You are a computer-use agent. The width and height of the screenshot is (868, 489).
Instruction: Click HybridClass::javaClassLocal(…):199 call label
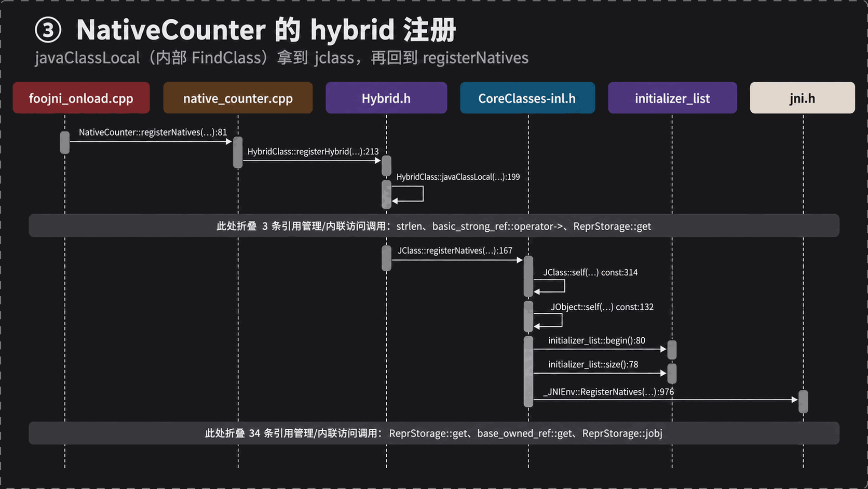(x=458, y=177)
